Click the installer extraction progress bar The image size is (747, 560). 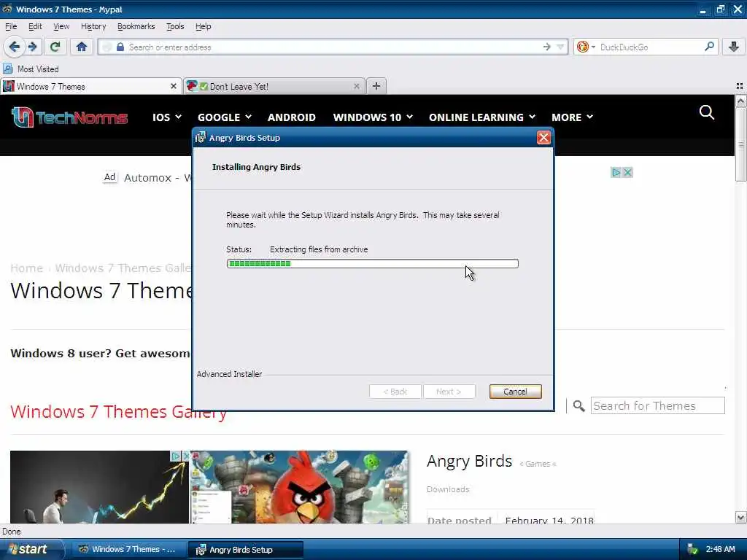click(373, 264)
